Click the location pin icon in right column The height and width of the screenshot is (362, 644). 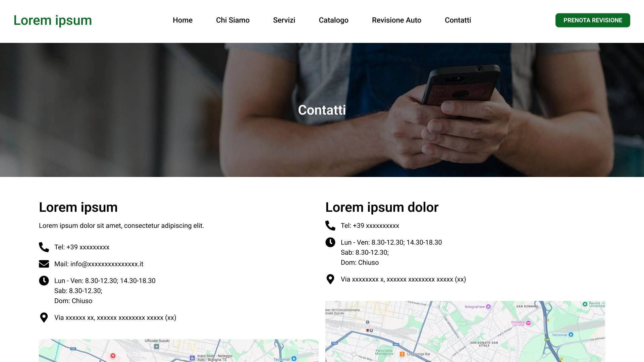(330, 279)
